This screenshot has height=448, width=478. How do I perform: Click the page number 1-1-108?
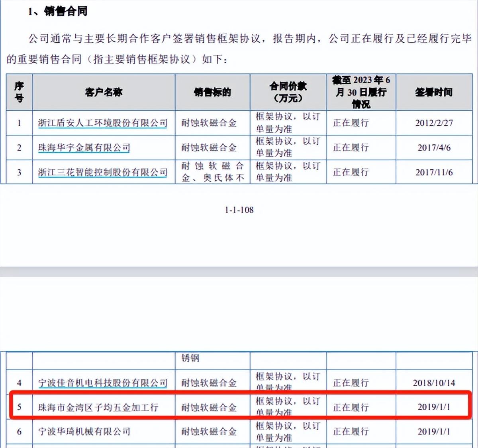239,210
